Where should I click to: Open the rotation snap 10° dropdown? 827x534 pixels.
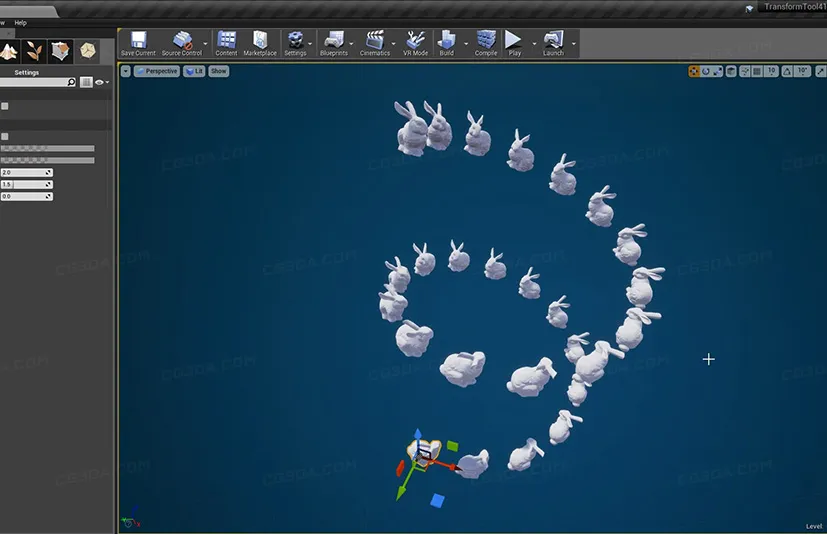pyautogui.click(x=802, y=71)
